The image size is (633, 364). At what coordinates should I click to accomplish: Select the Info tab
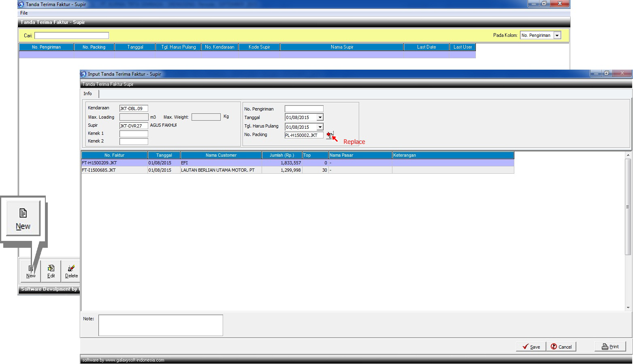87,94
